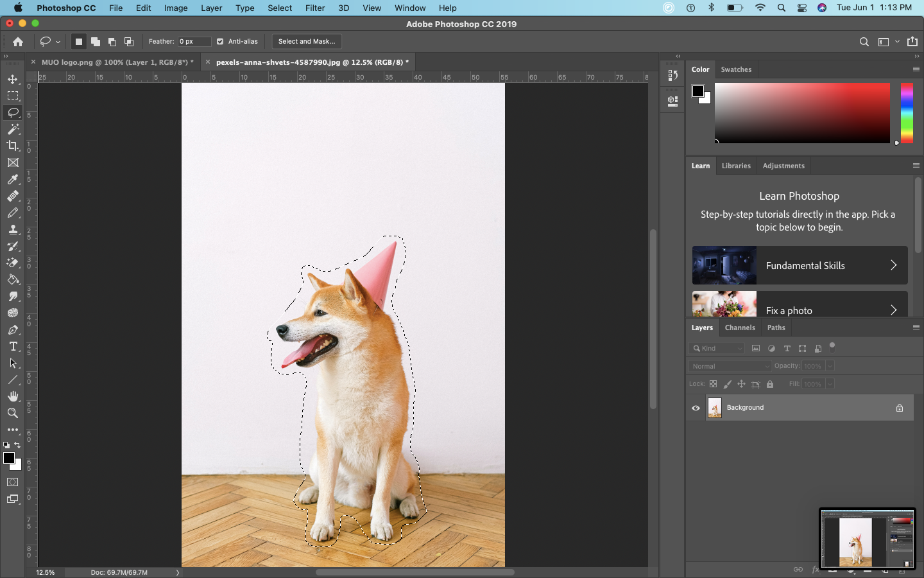Enable the Anti-alias checkbox
The height and width of the screenshot is (578, 924).
[219, 41]
